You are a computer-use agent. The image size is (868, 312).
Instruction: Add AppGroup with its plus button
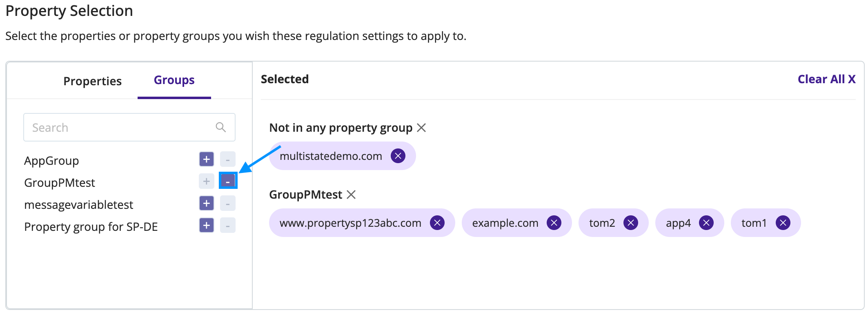tap(206, 159)
